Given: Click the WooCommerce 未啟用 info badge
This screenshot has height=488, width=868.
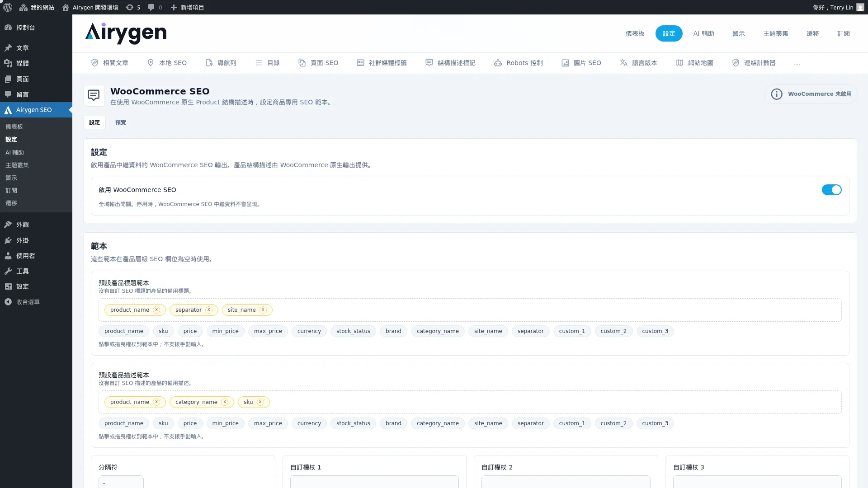Looking at the screenshot, I should [811, 94].
